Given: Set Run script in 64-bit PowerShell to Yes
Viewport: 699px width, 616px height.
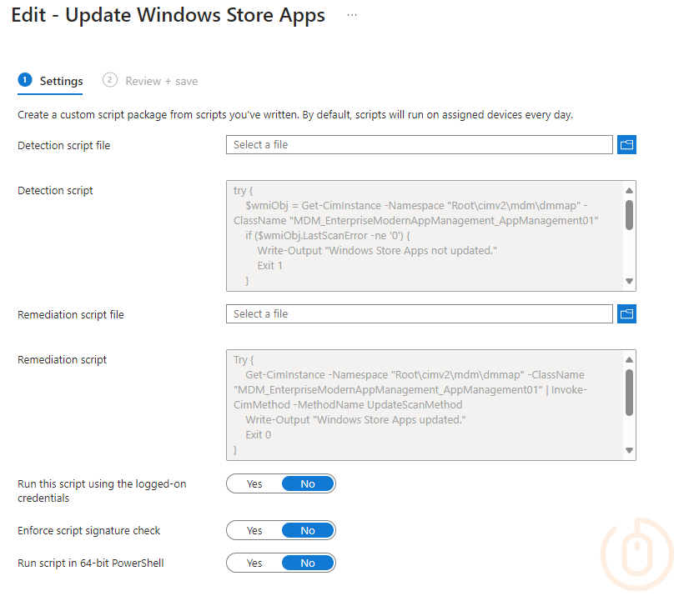Looking at the screenshot, I should tap(254, 563).
